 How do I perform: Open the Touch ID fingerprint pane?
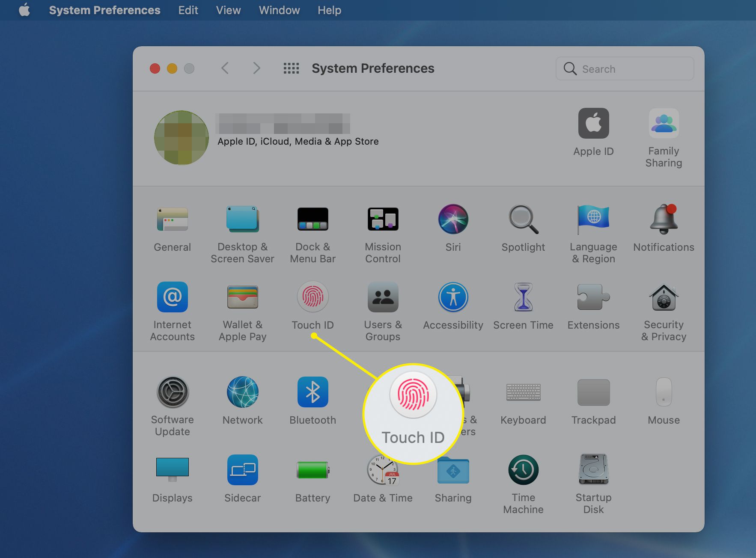pyautogui.click(x=313, y=297)
